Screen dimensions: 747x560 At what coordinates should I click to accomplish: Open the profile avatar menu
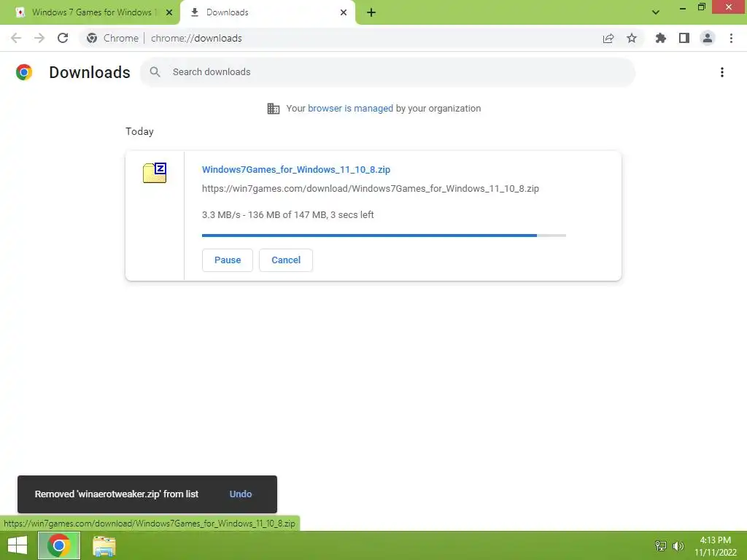[x=708, y=38]
